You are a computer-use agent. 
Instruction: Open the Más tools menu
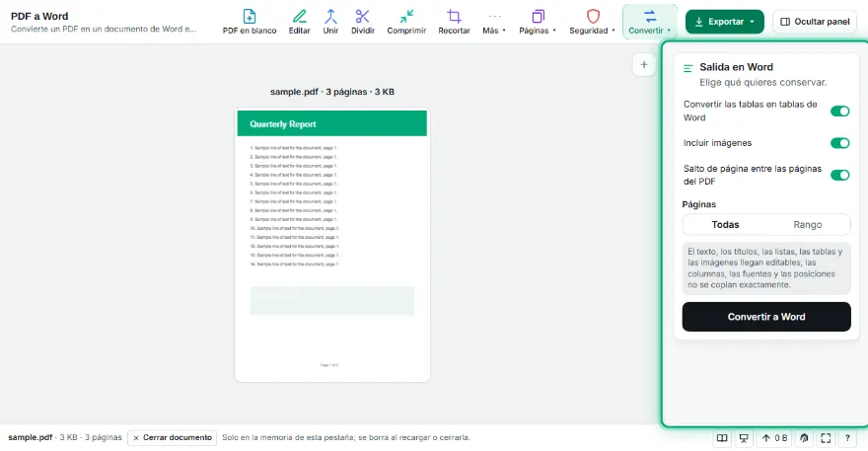[x=494, y=22]
